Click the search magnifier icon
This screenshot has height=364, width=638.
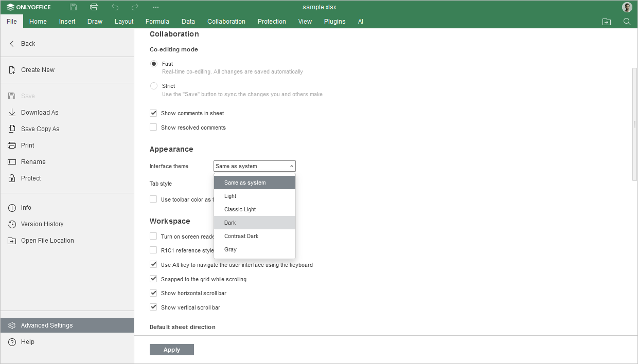pyautogui.click(x=627, y=22)
